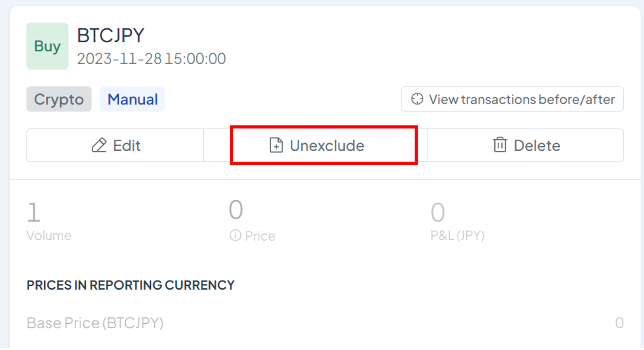The image size is (644, 350).
Task: Click the Price label text
Action: point(260,236)
